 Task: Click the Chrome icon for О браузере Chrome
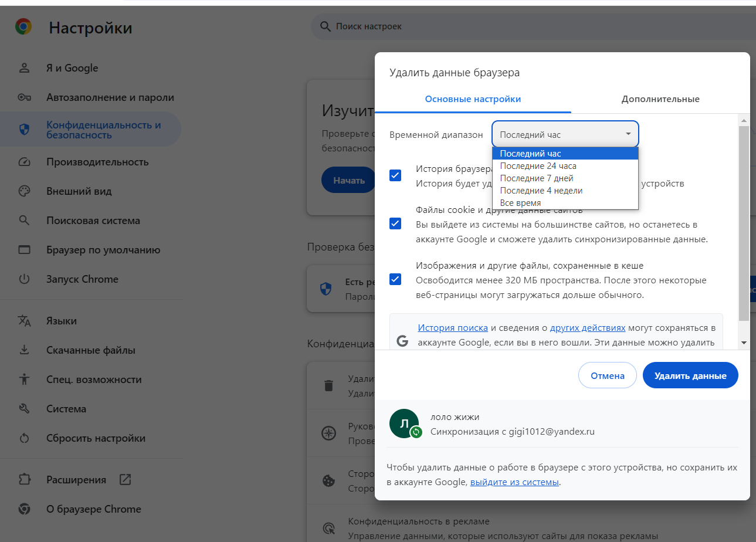(x=24, y=509)
